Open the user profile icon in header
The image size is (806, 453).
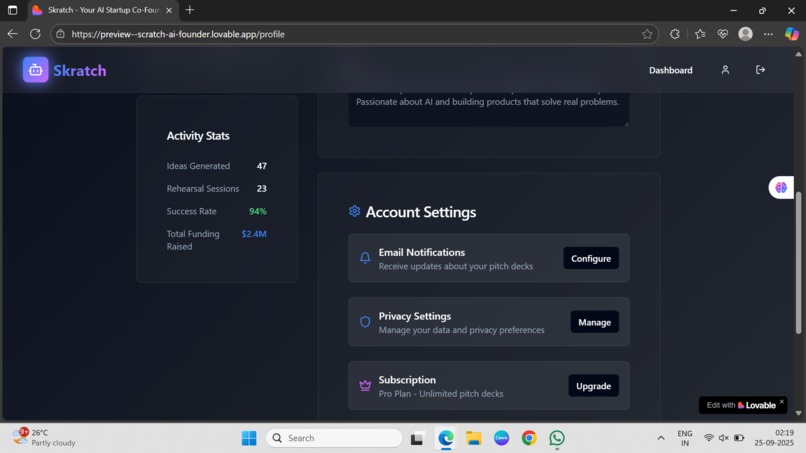coord(725,70)
